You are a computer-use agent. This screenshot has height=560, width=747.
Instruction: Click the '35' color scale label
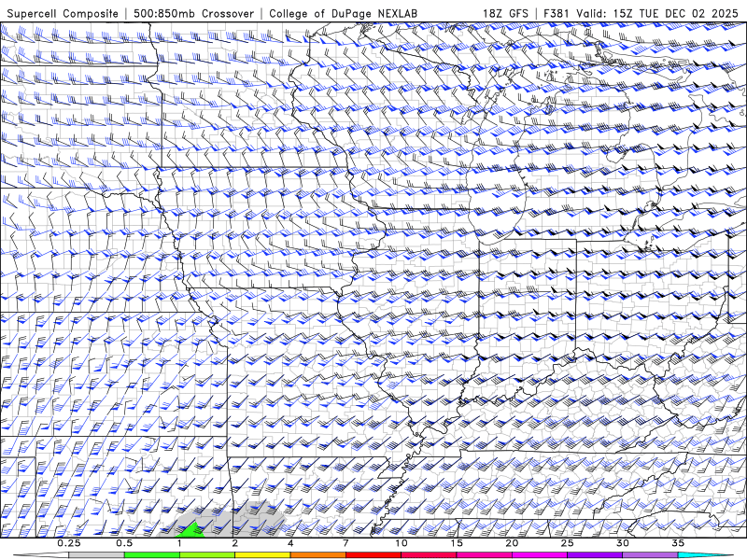click(678, 543)
